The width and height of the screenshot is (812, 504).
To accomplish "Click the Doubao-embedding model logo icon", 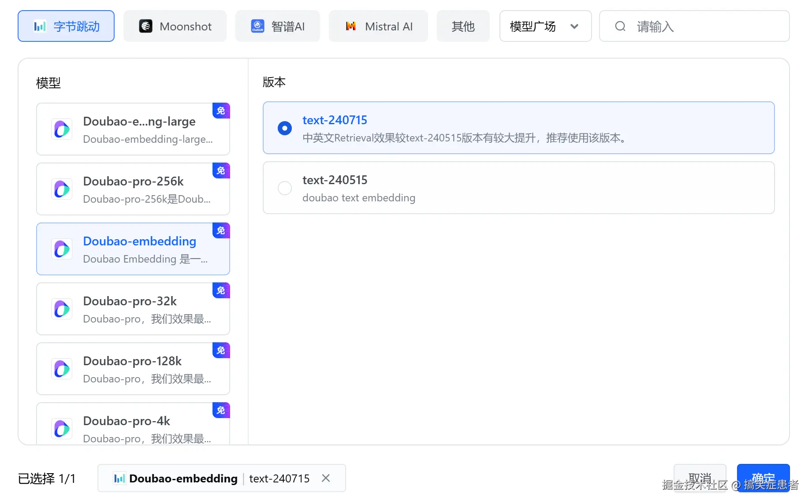I will (62, 249).
